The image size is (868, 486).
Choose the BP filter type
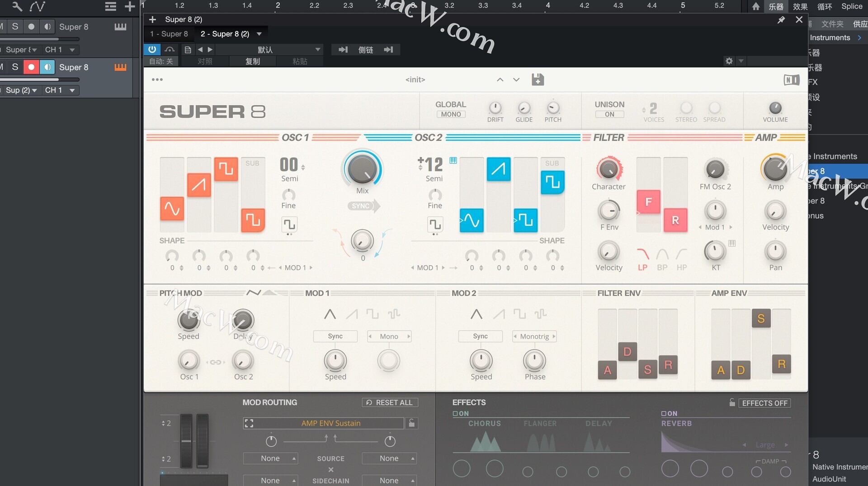click(662, 259)
